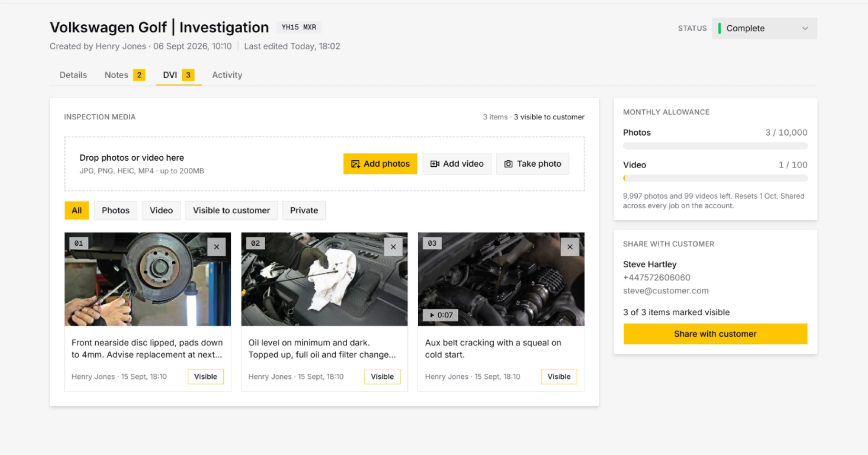Click the Photos allowance progress bar

715,146
